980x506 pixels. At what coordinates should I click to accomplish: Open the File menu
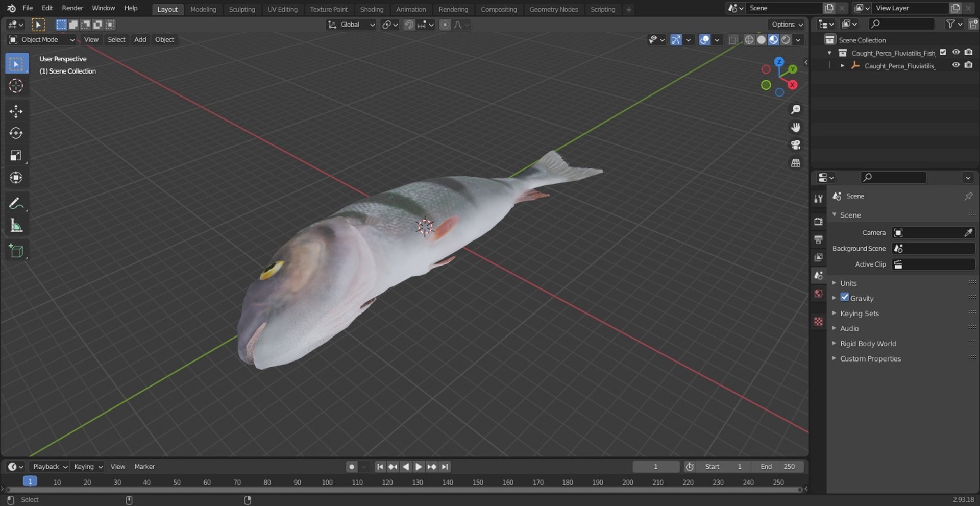pyautogui.click(x=28, y=8)
